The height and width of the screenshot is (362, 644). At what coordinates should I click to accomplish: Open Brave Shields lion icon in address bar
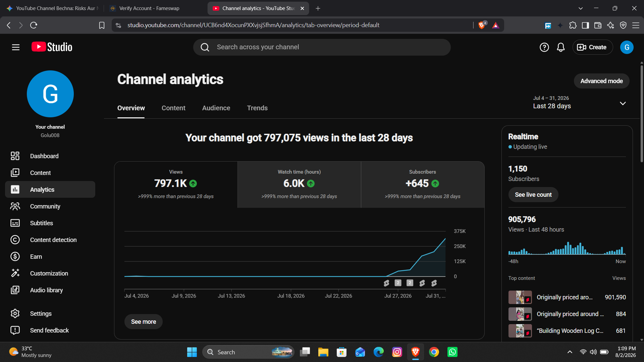pyautogui.click(x=482, y=25)
